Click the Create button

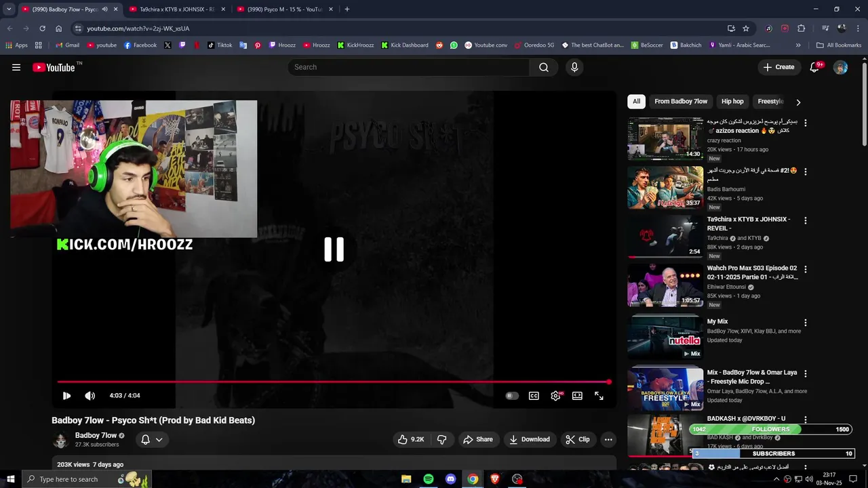pyautogui.click(x=778, y=67)
